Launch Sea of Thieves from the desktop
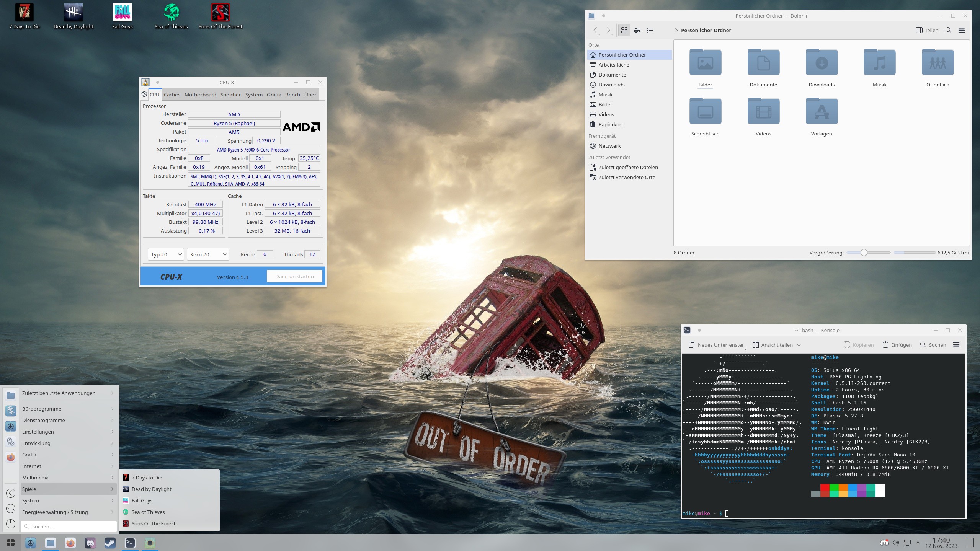The width and height of the screenshot is (980, 551). tap(171, 13)
